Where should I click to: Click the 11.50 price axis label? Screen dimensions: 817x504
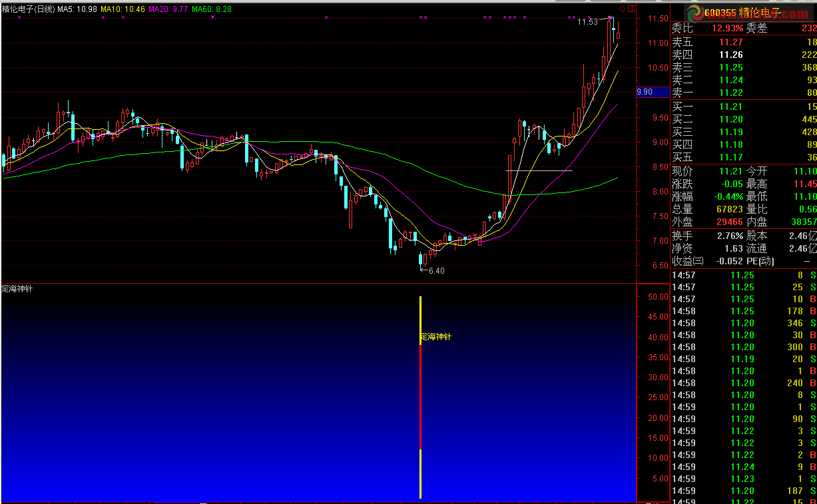(658, 19)
